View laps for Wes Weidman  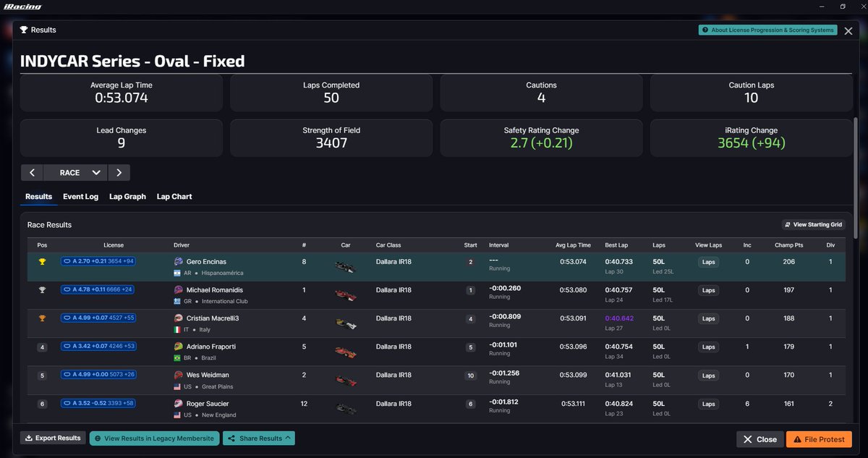point(708,376)
